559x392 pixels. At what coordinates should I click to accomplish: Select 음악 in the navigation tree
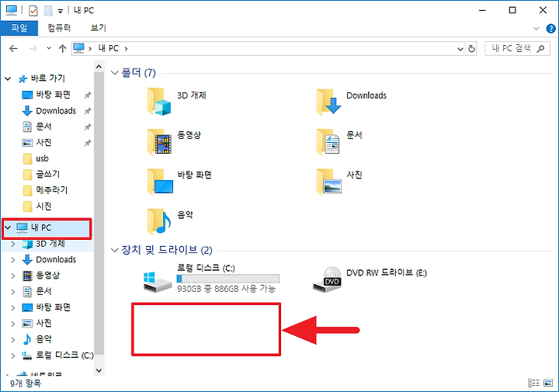37,339
